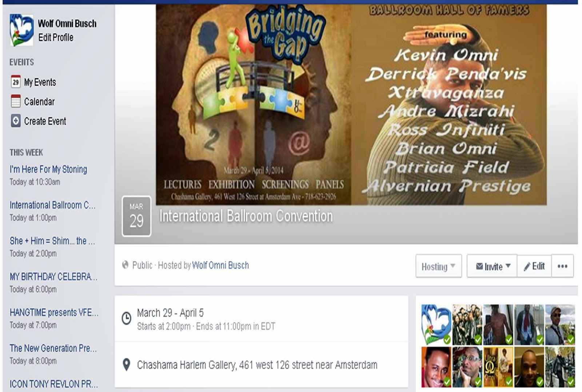Click the Hosted by Wolf Omni Busch link
The width and height of the screenshot is (582, 392).
(x=220, y=265)
